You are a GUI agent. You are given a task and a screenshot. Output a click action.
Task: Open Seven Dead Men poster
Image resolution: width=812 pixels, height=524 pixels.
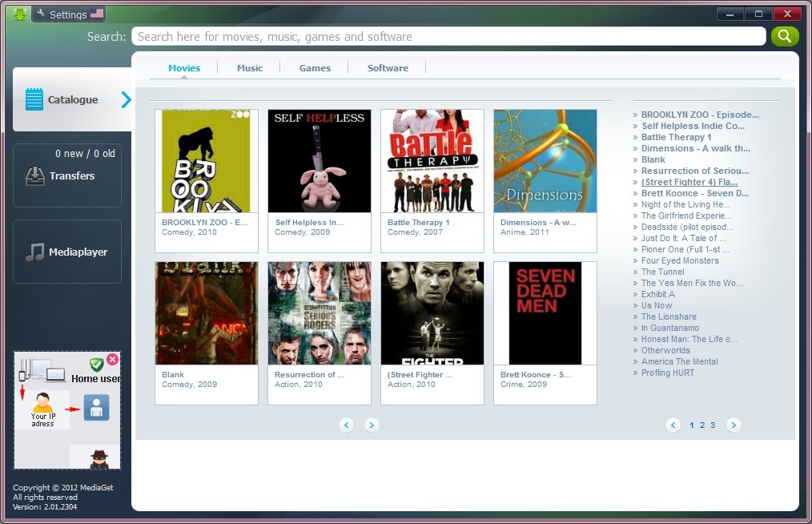pyautogui.click(x=545, y=313)
